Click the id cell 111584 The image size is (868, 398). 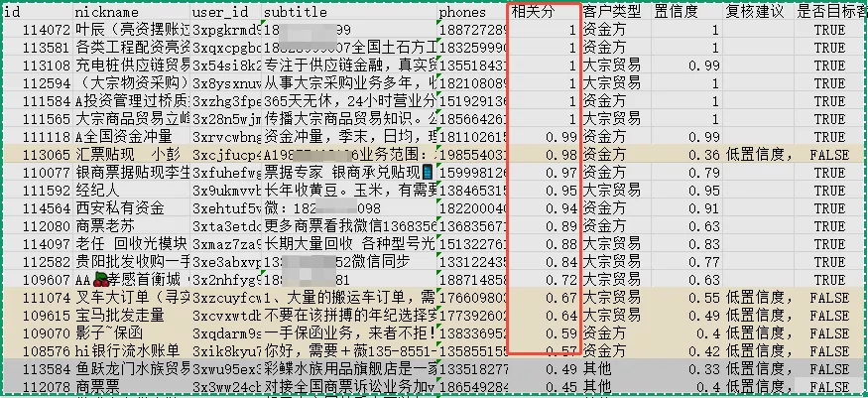tap(38, 101)
